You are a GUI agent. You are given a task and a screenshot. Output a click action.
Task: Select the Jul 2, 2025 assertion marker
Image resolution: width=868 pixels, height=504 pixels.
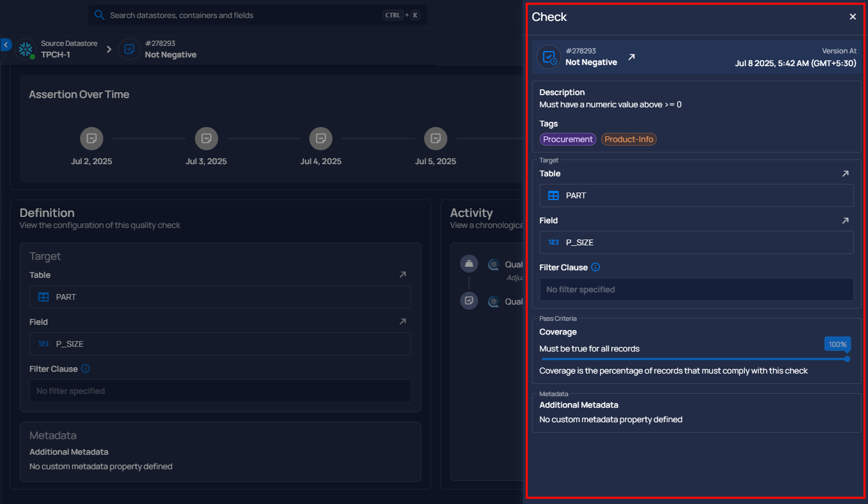click(x=92, y=139)
